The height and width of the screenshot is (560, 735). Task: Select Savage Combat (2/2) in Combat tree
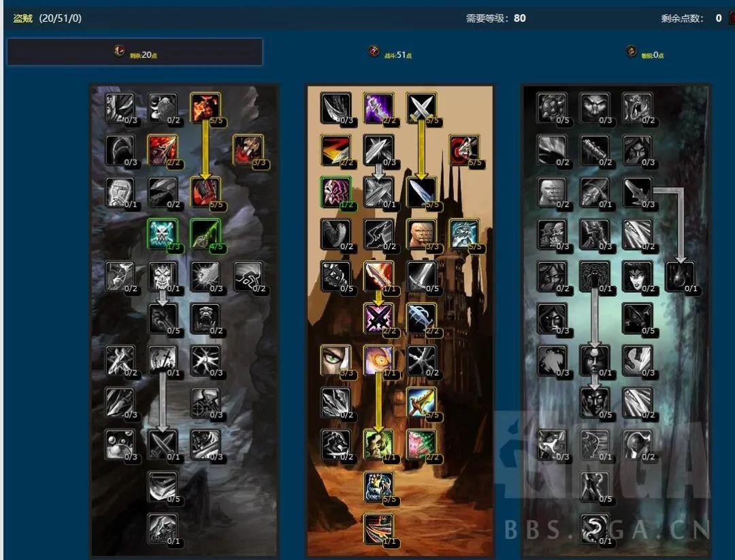[x=421, y=444]
